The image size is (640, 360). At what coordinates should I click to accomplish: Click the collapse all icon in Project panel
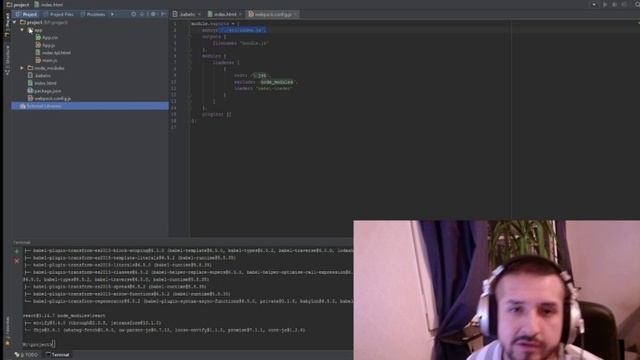tap(142, 14)
